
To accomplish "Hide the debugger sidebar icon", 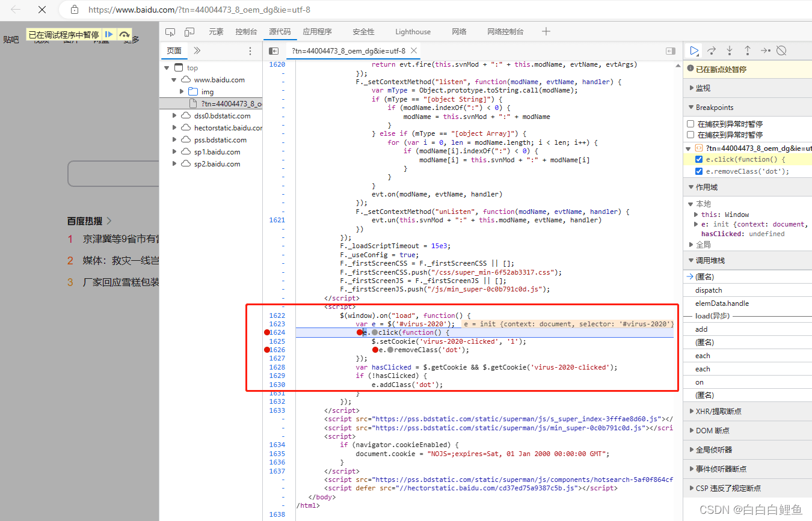I will point(671,51).
